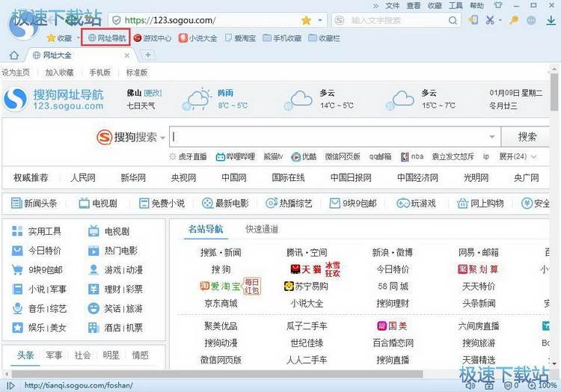Open 免费小说 category
561x392 pixels.
[x=162, y=203]
